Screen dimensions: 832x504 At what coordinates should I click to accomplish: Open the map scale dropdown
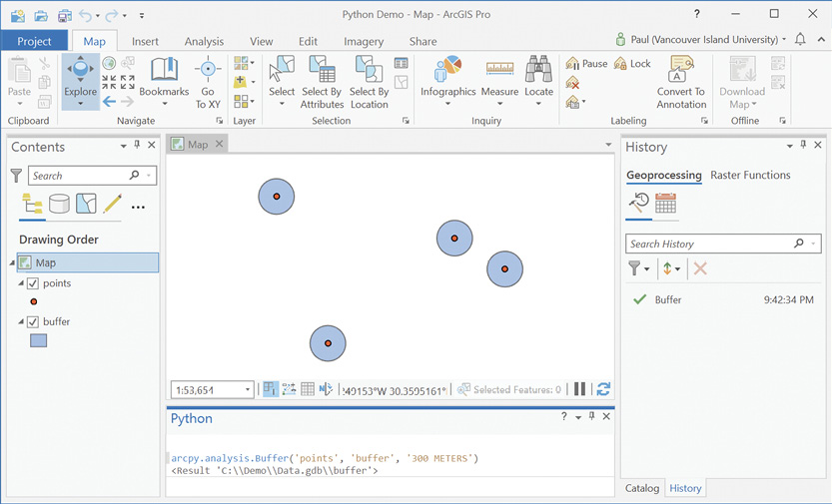pos(248,390)
